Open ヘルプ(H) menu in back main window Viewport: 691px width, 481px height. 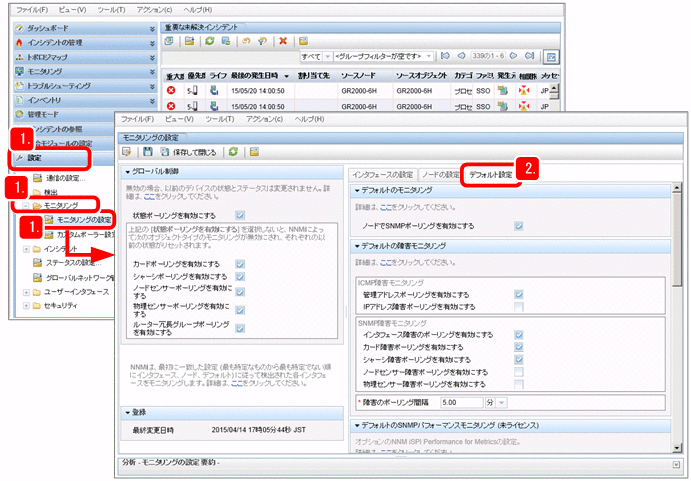[197, 9]
